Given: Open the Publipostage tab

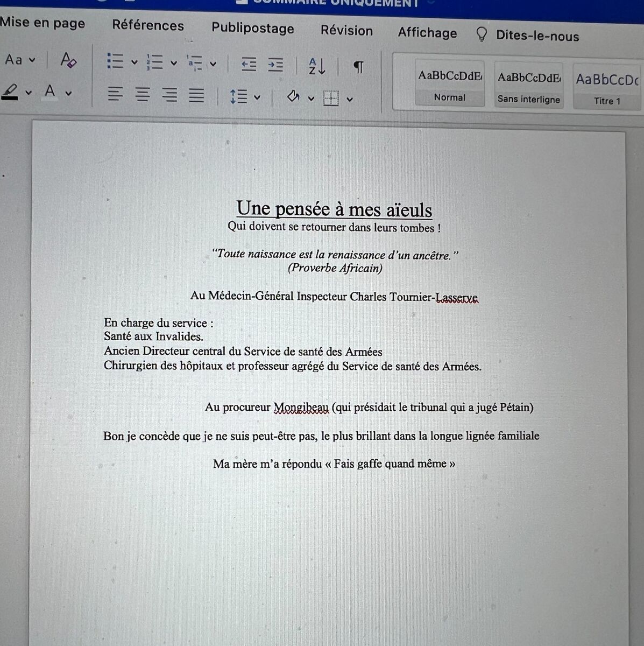Looking at the screenshot, I should (x=252, y=29).
